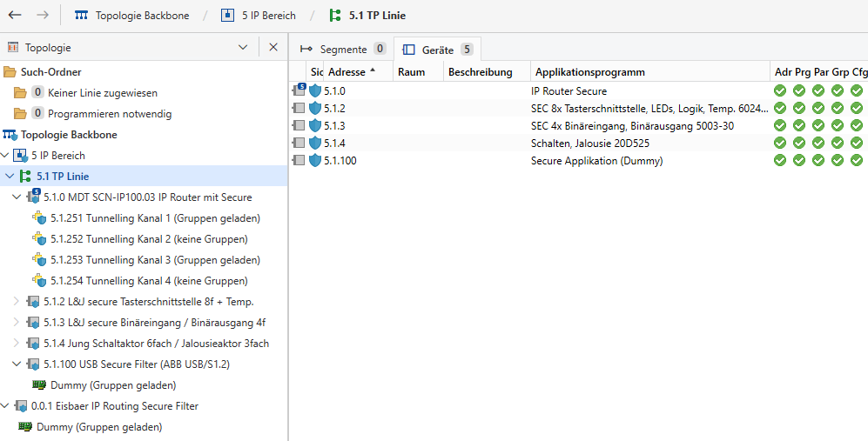
Task: Click 5.1.2 device icon in tree
Action: coord(34,302)
